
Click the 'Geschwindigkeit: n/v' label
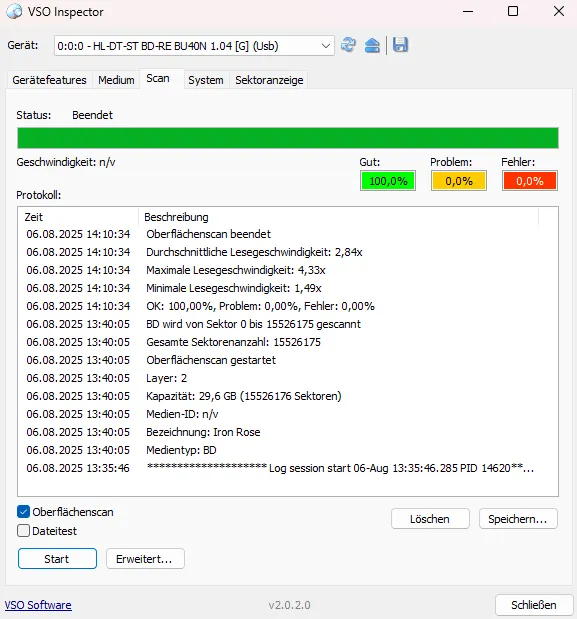(66, 162)
